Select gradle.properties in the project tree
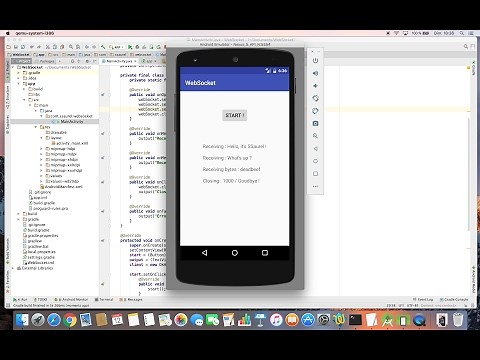 (41, 236)
